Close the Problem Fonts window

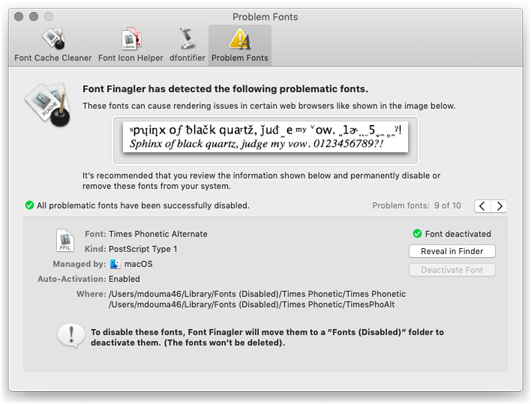pos(19,16)
